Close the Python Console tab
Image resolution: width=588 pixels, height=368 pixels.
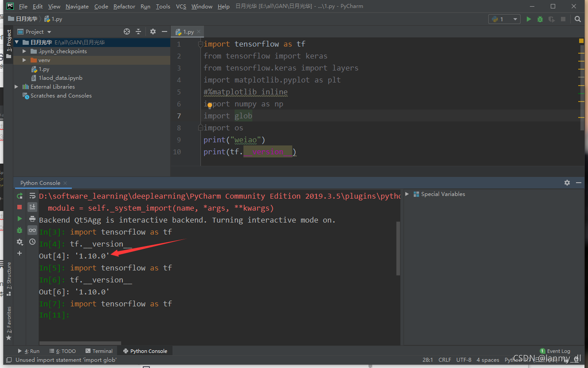(x=65, y=183)
